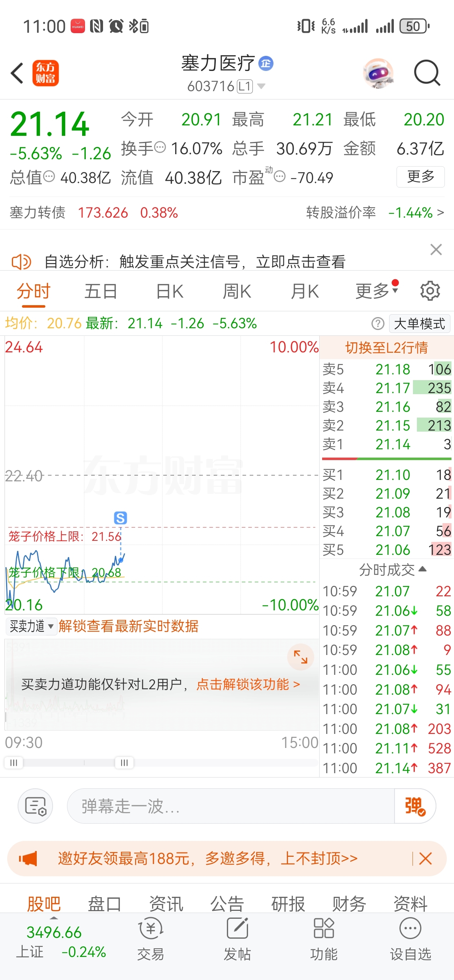Expand the 买卖力道 chart fullscreen
This screenshot has height=980, width=454.
(300, 657)
